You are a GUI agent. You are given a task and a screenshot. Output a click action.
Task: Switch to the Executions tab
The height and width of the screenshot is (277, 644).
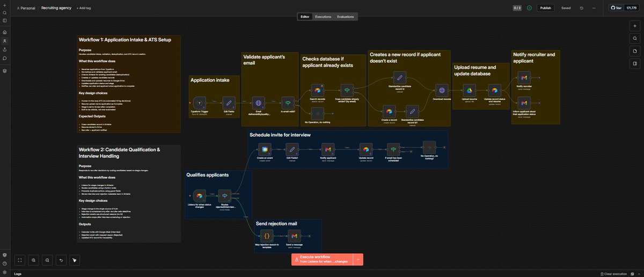323,17
